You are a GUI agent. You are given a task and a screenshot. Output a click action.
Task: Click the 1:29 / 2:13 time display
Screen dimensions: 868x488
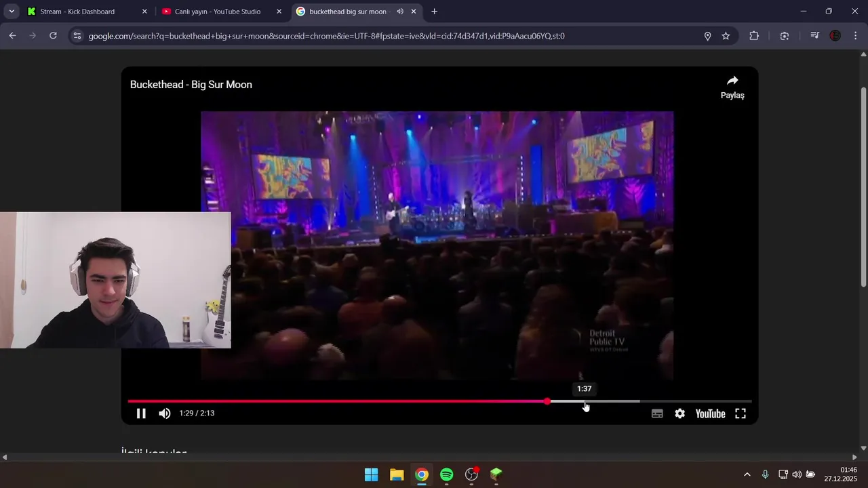coord(197,413)
